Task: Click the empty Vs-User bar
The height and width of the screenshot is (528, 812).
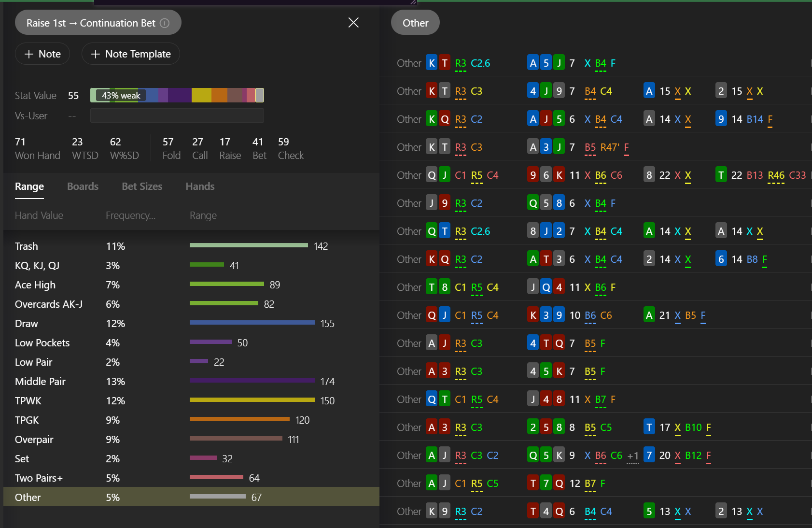Action: pos(177,115)
